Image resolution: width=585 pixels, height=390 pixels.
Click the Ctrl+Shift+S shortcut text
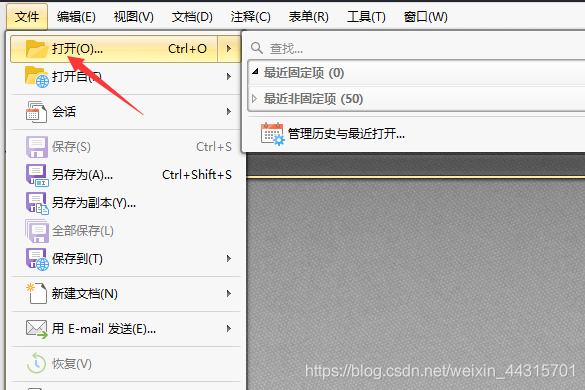tap(197, 175)
